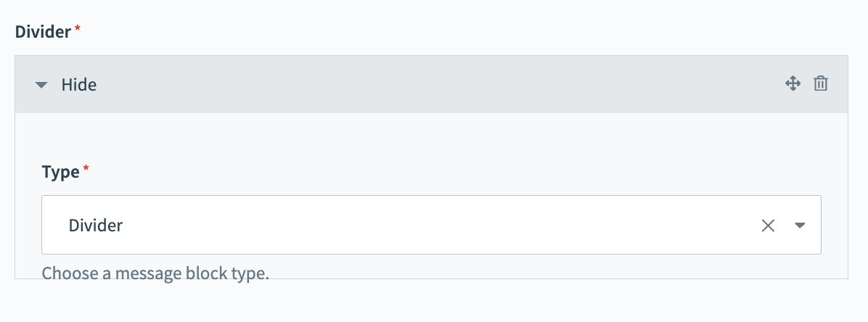Click the X icon inside Type field
The image size is (868, 322).
click(768, 225)
